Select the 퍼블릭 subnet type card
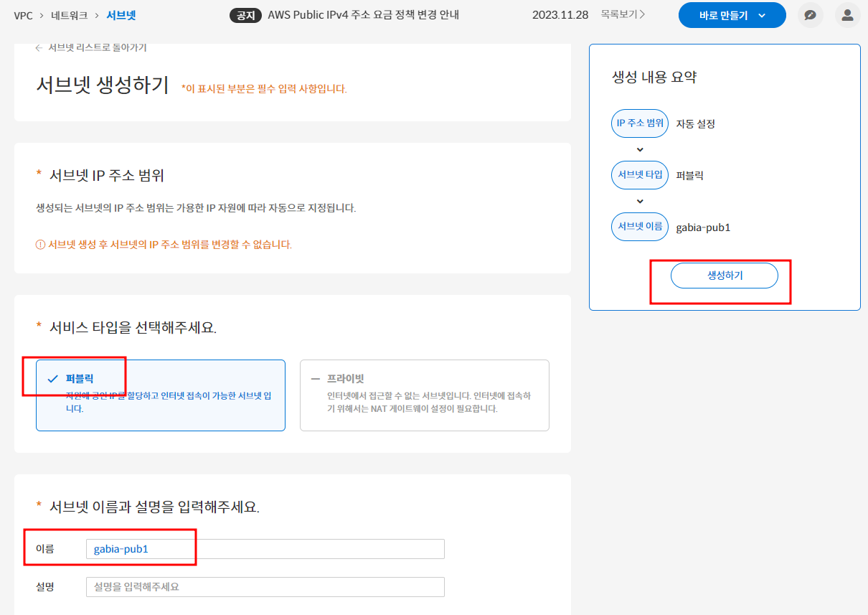868x615 pixels. click(x=161, y=395)
